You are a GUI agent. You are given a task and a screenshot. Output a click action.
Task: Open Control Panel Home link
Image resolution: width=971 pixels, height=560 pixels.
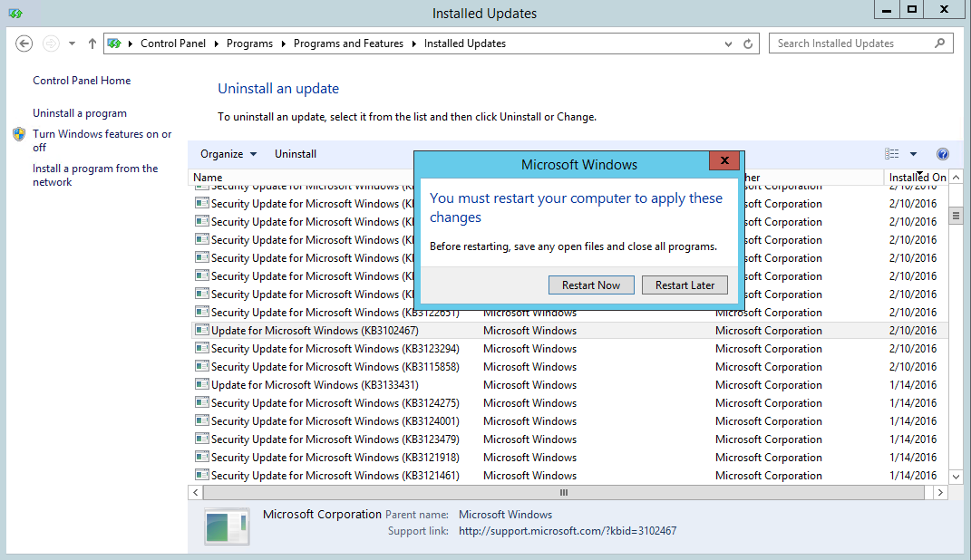coord(82,81)
